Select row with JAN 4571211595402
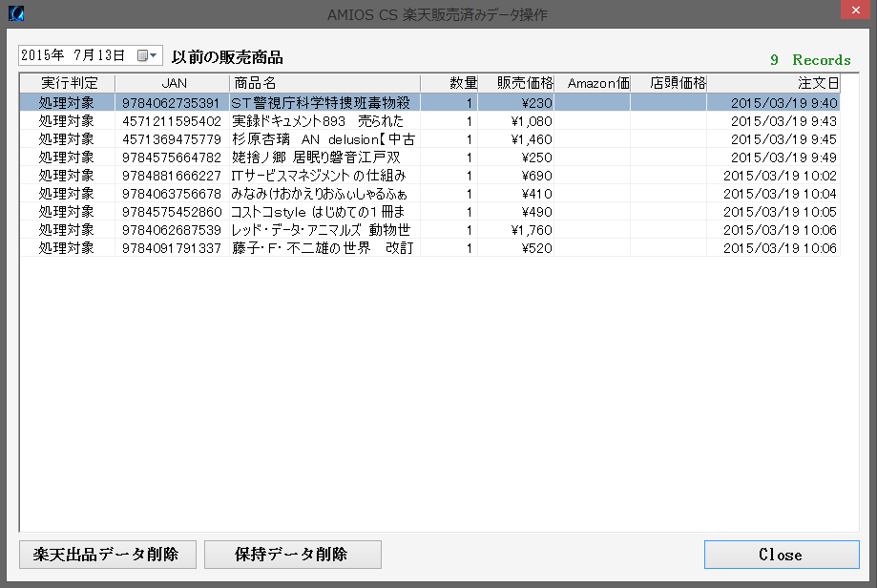 (429, 121)
